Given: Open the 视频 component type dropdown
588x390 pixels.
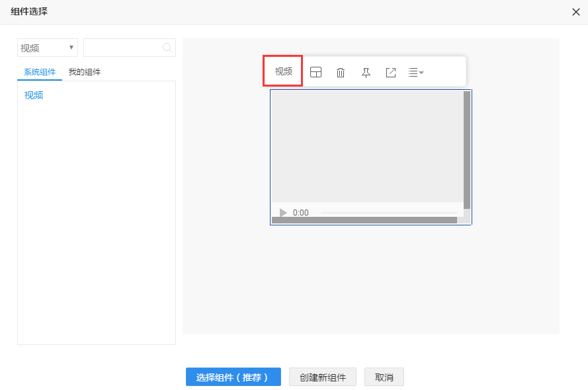Looking at the screenshot, I should [48, 48].
